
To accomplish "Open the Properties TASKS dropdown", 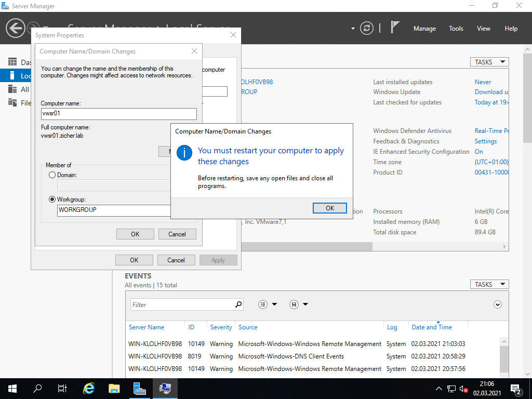I will point(489,62).
